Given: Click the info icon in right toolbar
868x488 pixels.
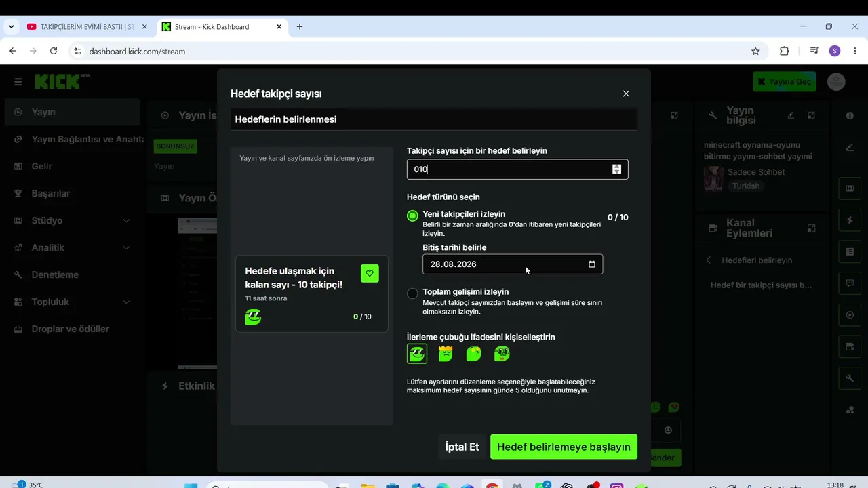Looking at the screenshot, I should point(850,116).
